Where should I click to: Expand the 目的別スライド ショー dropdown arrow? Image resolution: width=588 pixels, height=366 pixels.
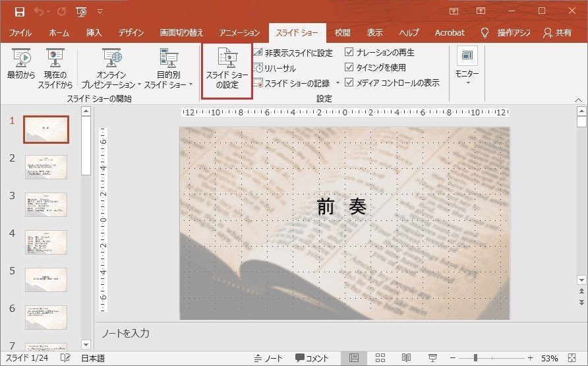[x=191, y=85]
